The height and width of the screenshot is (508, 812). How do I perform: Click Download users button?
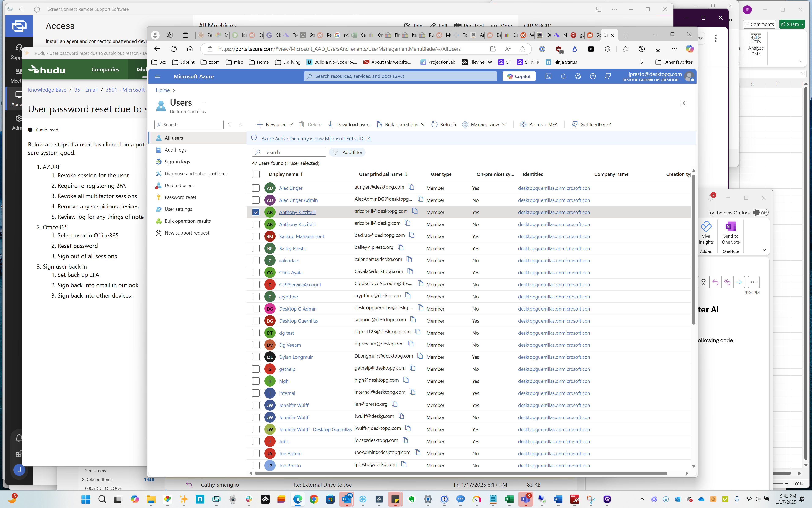349,124
